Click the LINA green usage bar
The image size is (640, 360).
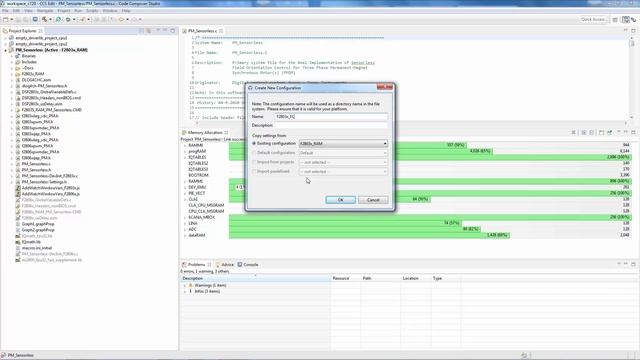345,223
